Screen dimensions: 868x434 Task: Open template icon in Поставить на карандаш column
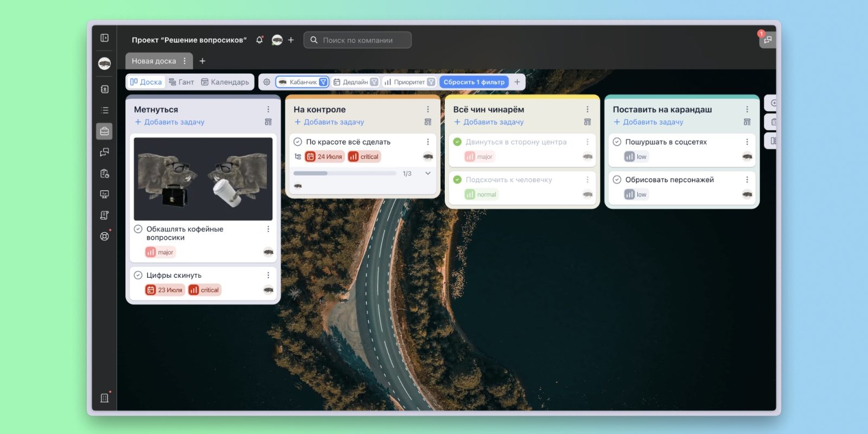pyautogui.click(x=747, y=122)
